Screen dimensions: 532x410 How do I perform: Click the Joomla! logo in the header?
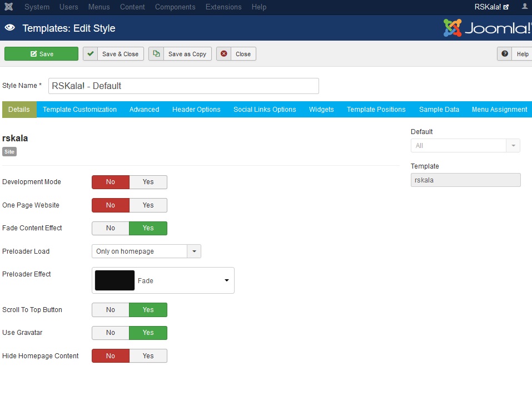pos(487,28)
